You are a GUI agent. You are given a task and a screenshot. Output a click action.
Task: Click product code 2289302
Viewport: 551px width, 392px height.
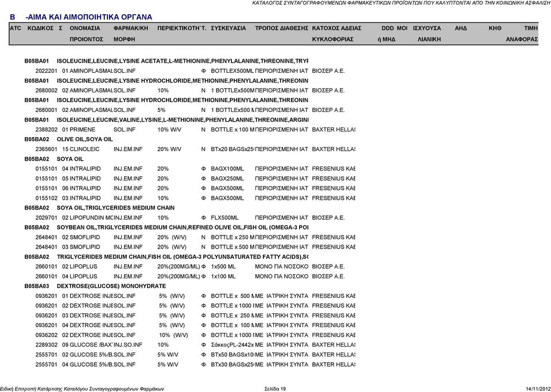46,345
